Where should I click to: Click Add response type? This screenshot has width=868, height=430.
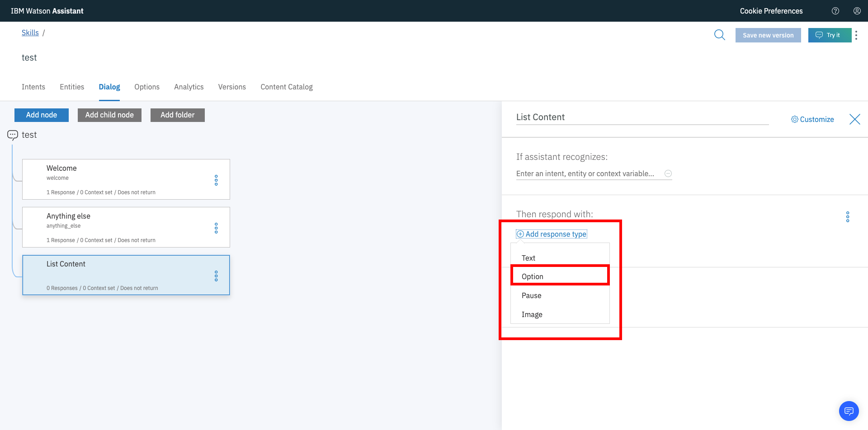coord(552,234)
